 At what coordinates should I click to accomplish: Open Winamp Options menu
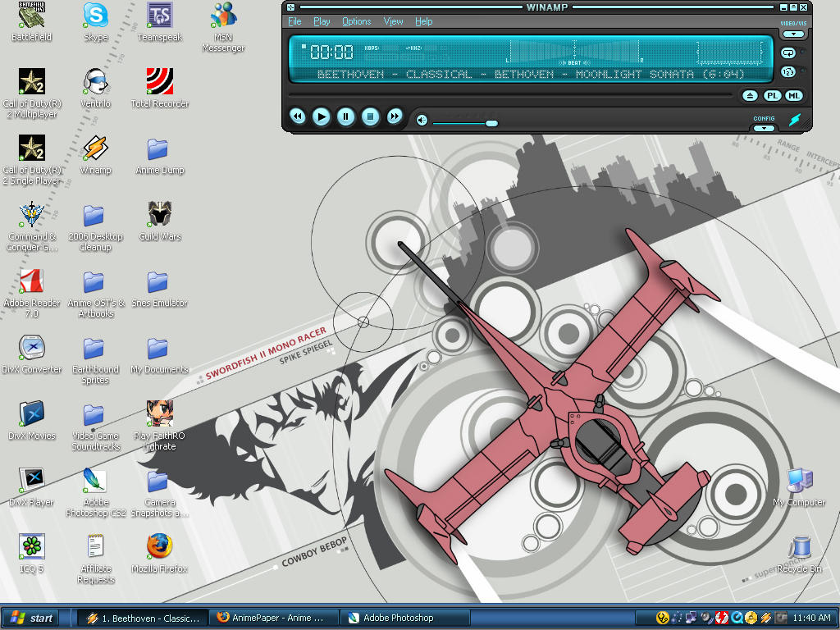356,21
